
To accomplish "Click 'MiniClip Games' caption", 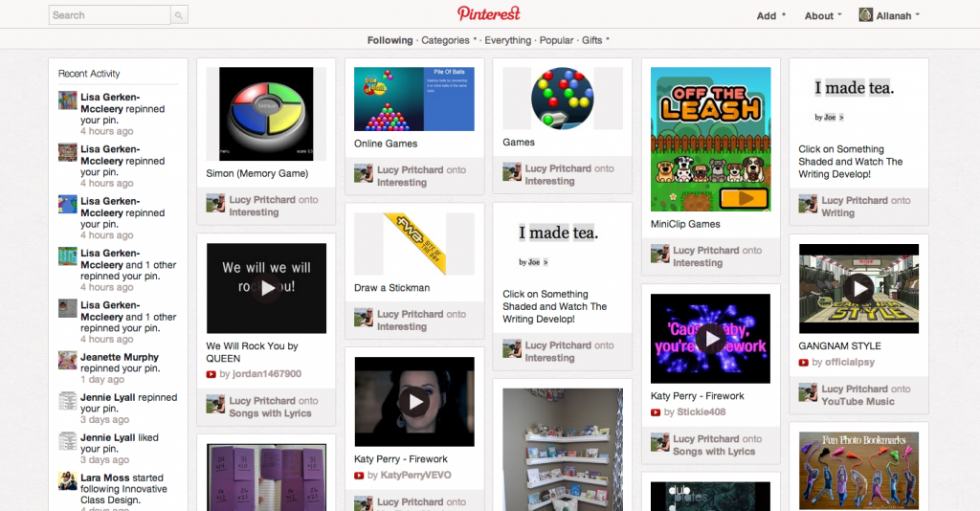I will (685, 224).
